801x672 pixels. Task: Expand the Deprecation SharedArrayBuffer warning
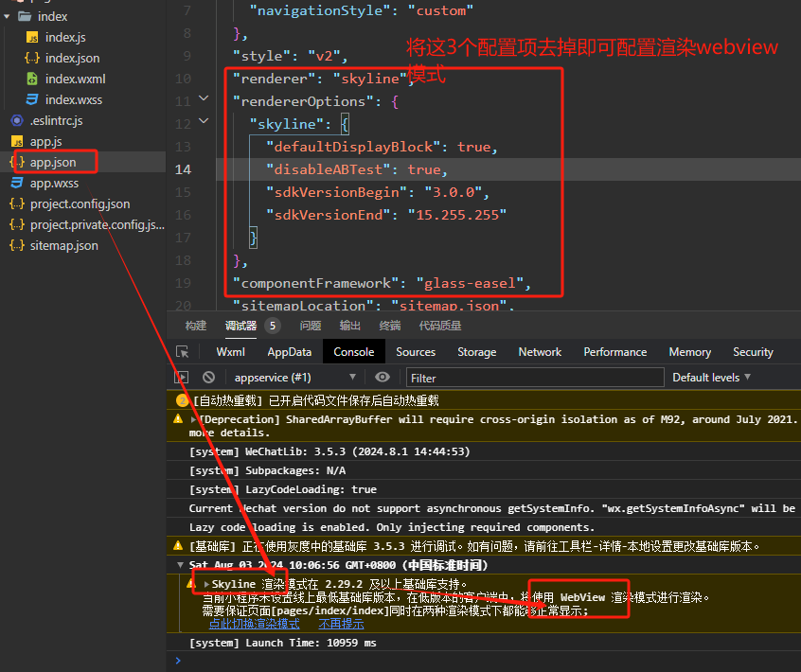pos(193,419)
